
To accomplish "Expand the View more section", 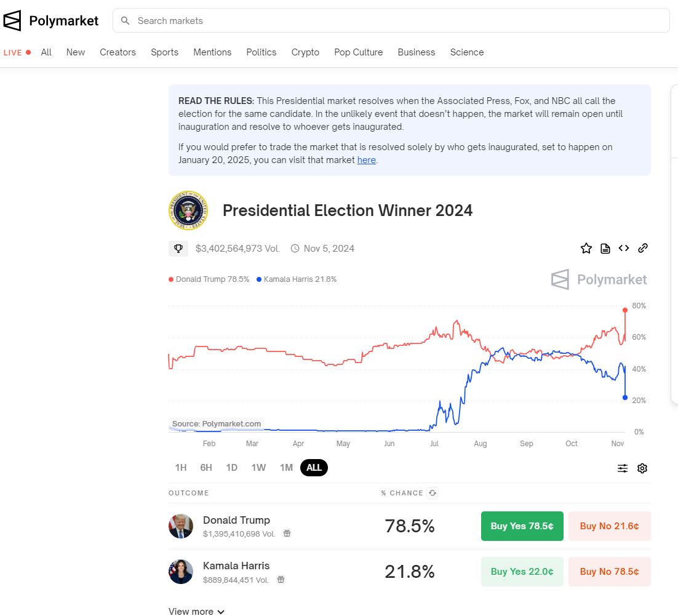I will (x=196, y=611).
